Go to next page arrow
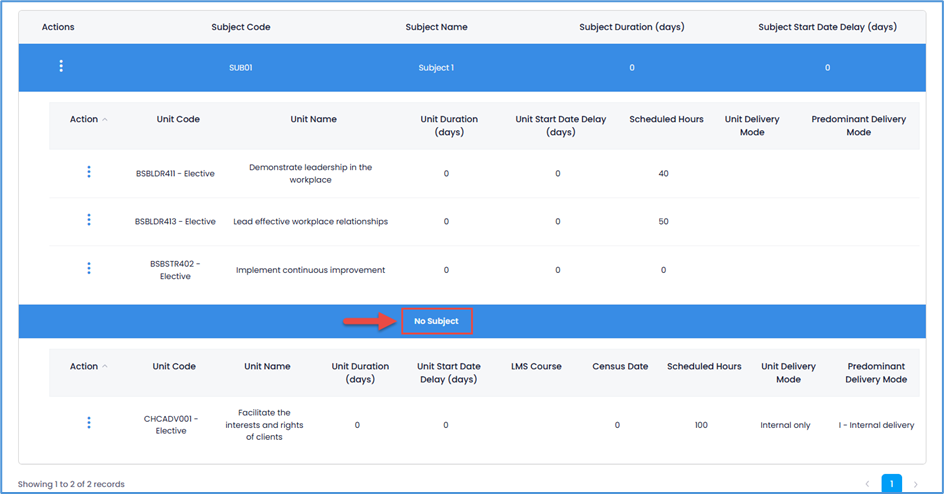944x494 pixels. [915, 484]
